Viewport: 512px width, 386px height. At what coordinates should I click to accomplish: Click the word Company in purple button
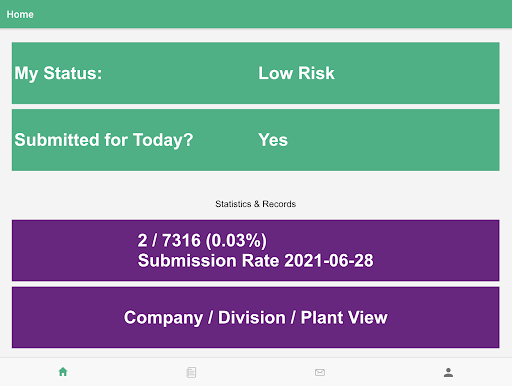click(163, 318)
